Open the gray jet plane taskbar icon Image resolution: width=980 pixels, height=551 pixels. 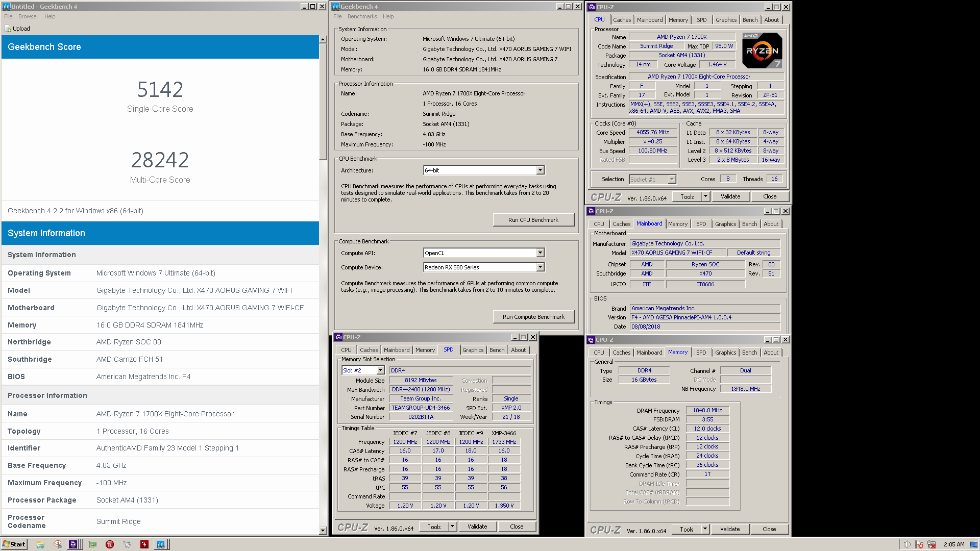[x=127, y=544]
